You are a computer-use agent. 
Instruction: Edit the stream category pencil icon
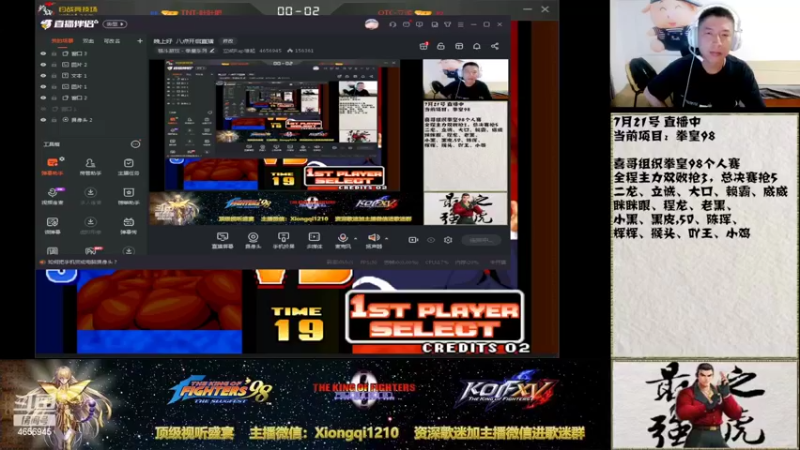click(212, 51)
